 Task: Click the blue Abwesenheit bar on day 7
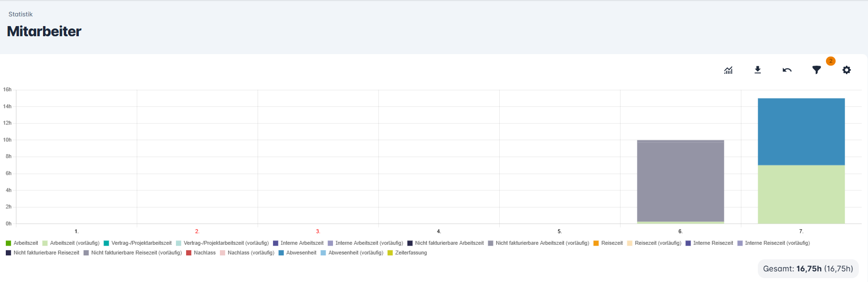coord(801,131)
